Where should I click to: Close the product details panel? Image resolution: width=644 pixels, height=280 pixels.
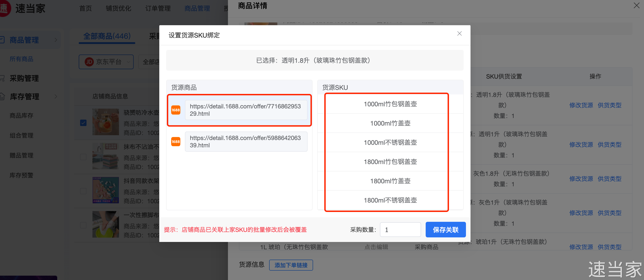point(636,5)
